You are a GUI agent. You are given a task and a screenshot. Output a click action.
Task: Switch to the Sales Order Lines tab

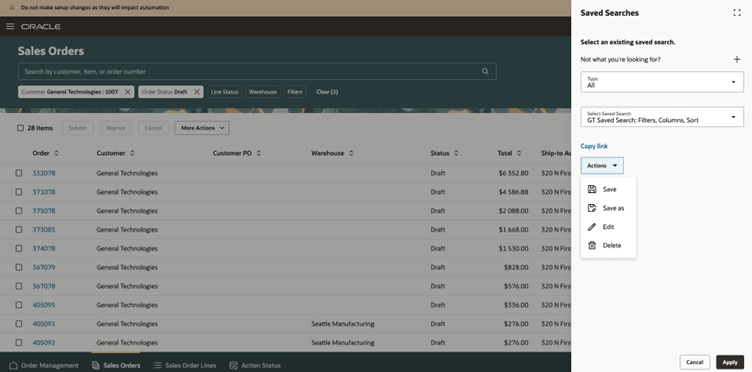[x=185, y=365]
